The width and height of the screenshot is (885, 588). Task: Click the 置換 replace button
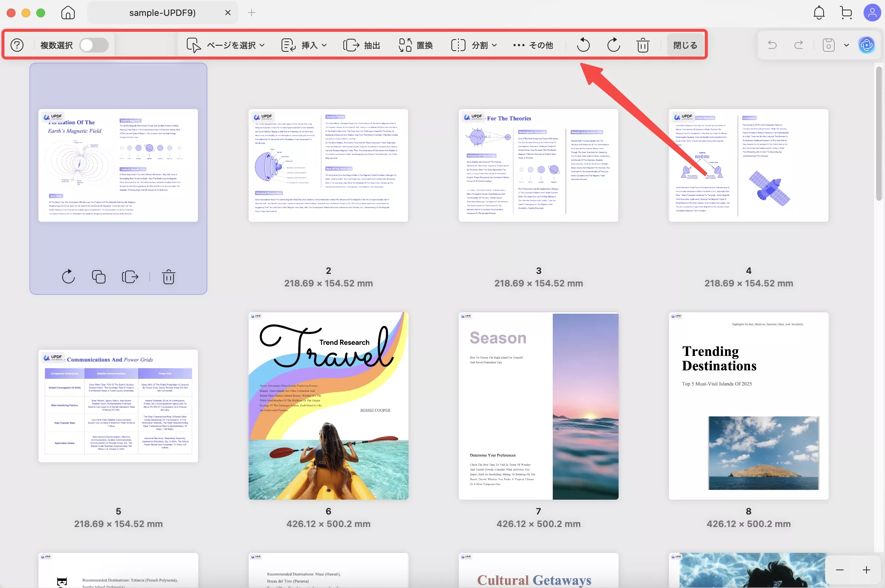(x=416, y=45)
